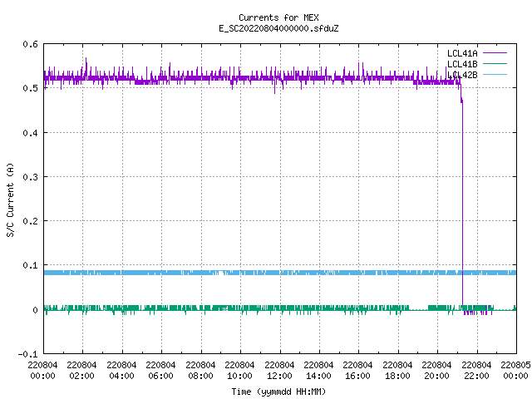Click the x-axis tick 220804 06:00
This screenshot has height=399, width=532.
pos(160,371)
